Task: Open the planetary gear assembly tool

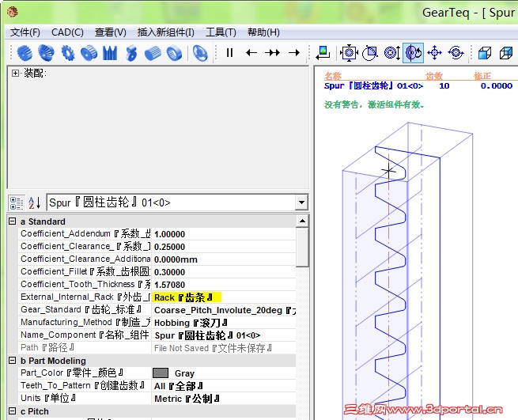Action: tap(200, 53)
